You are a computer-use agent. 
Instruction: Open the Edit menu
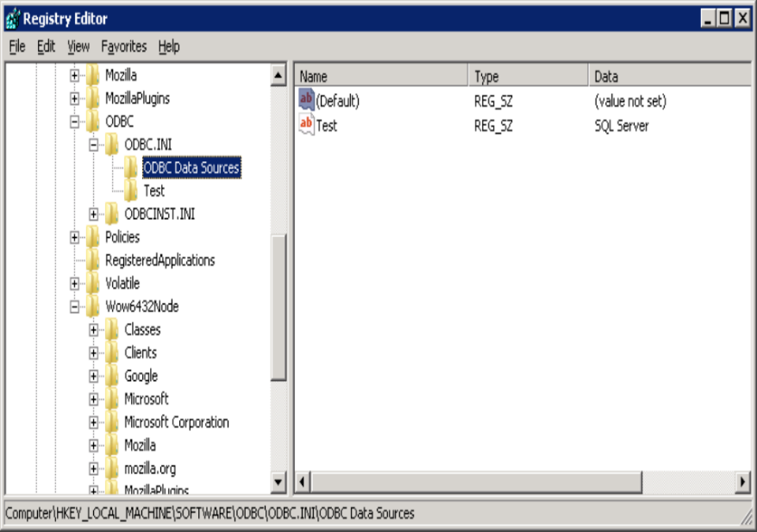pyautogui.click(x=46, y=47)
